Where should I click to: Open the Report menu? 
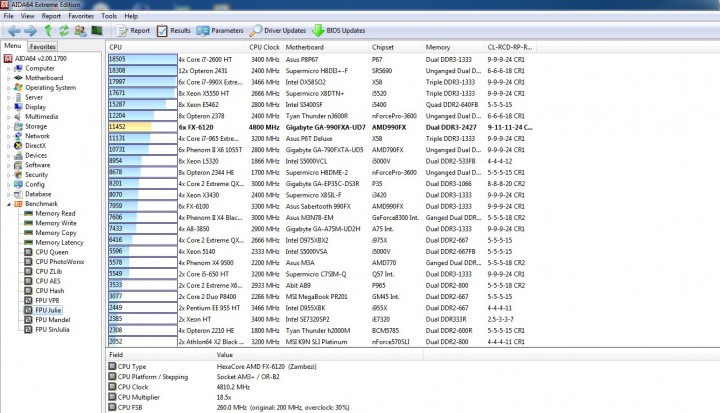click(51, 16)
